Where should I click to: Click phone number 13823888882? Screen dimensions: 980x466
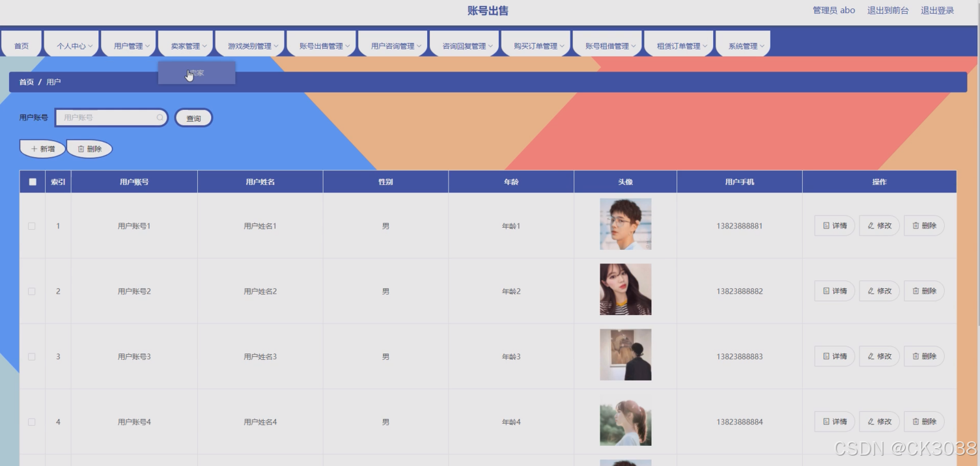tap(740, 291)
